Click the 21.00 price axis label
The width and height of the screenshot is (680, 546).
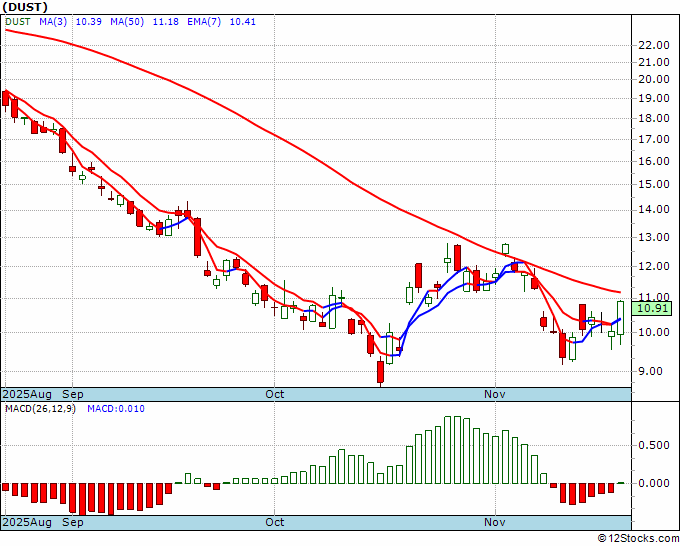(654, 62)
